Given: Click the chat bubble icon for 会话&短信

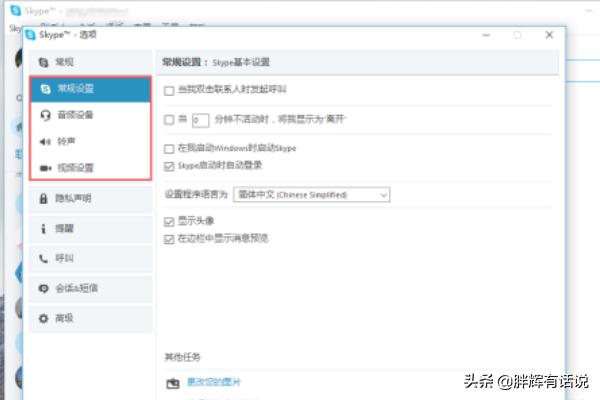Looking at the screenshot, I should [x=44, y=288].
